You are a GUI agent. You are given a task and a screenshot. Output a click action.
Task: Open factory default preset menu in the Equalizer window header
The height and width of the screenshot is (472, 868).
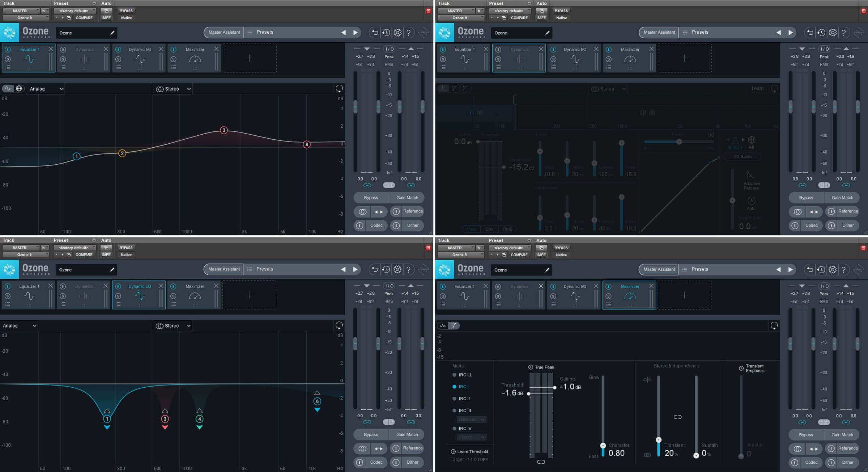tap(75, 11)
